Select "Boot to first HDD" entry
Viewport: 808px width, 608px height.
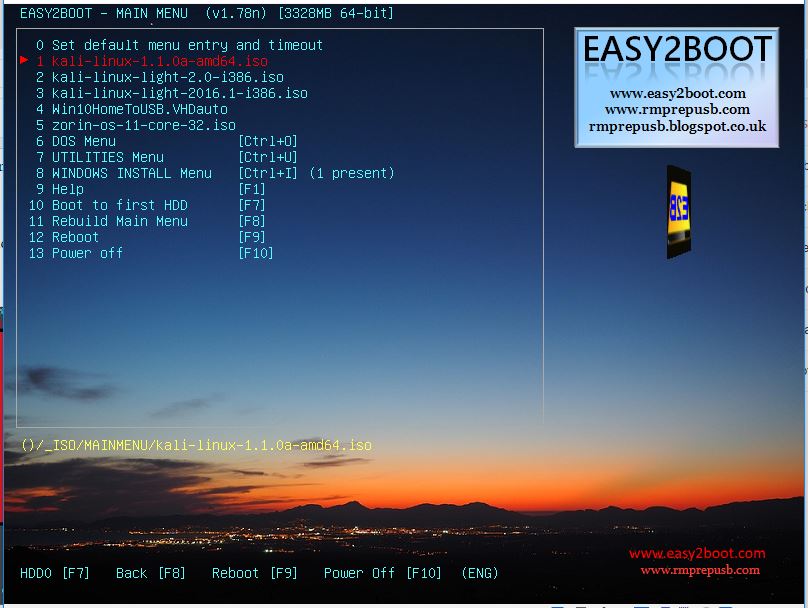coord(110,205)
